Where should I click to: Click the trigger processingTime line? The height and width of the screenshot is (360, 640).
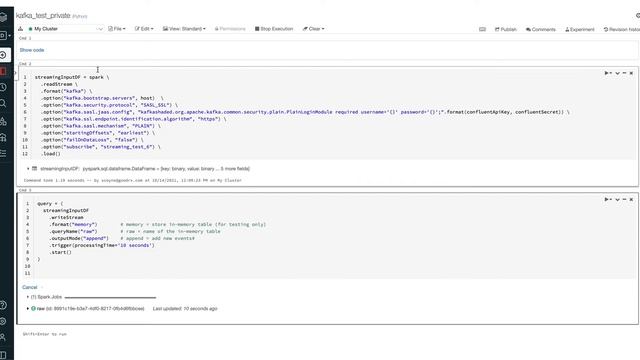pyautogui.click(x=102, y=245)
